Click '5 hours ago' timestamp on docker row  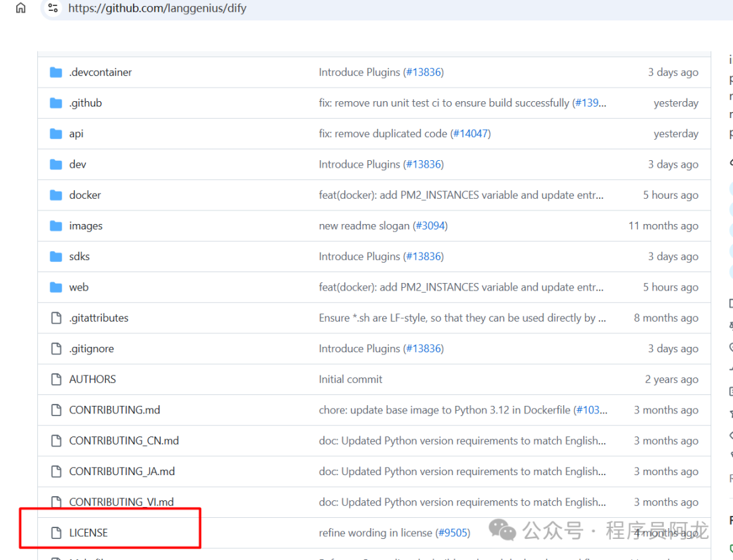tap(671, 195)
